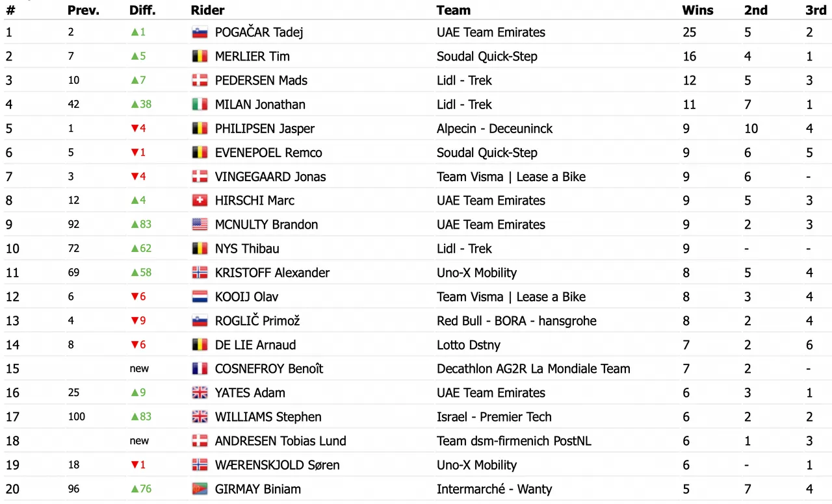Sort the table by the Wins column header
Viewport: 832px width, 504px height.
[697, 10]
